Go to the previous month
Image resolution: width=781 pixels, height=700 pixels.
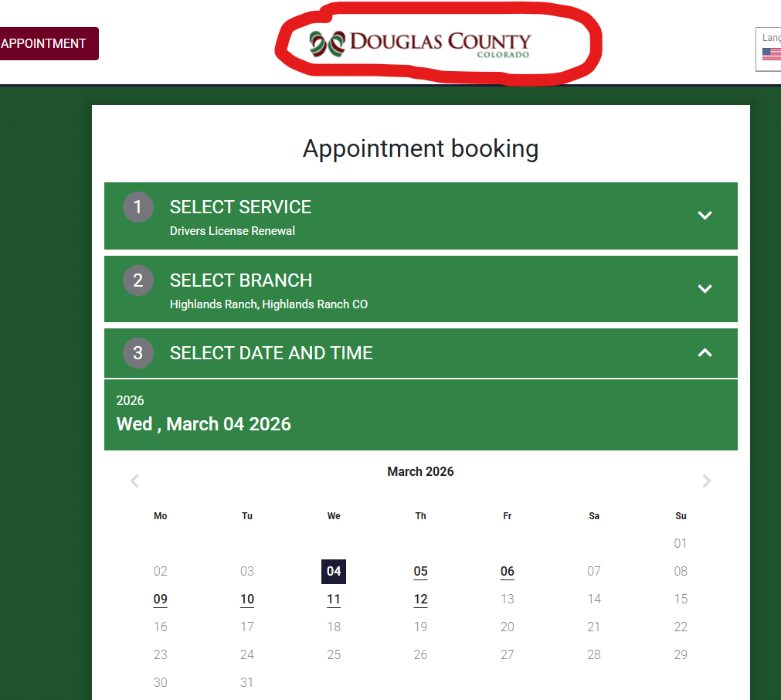tap(135, 481)
